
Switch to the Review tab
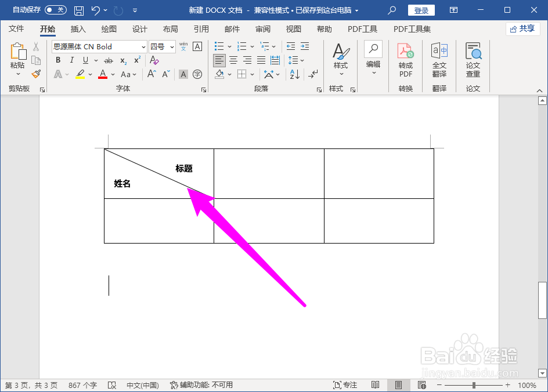[262, 29]
